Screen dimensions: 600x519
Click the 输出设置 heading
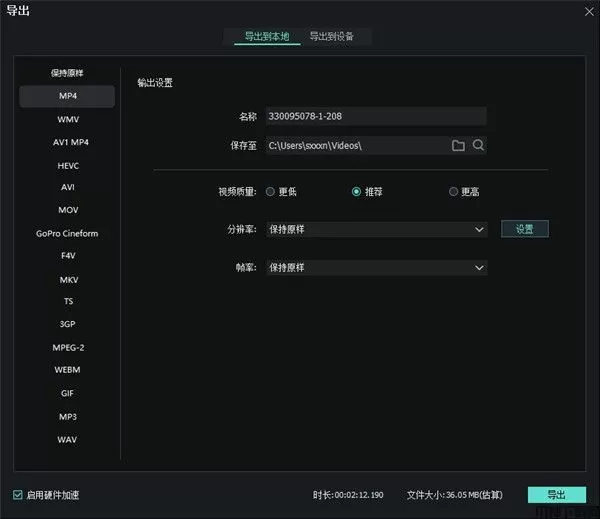click(155, 83)
